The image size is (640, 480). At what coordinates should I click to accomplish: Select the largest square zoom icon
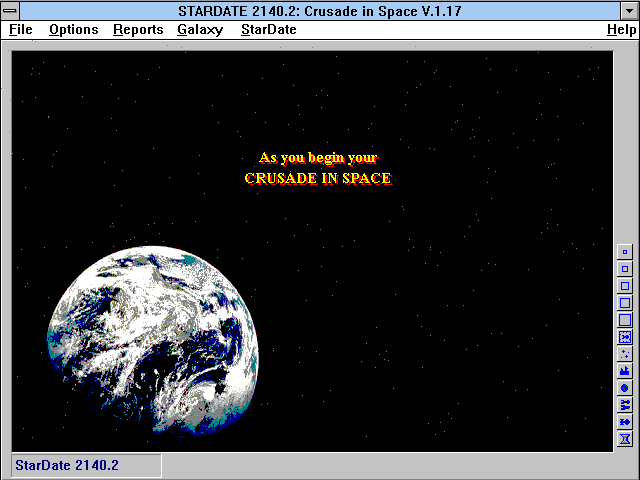624,320
